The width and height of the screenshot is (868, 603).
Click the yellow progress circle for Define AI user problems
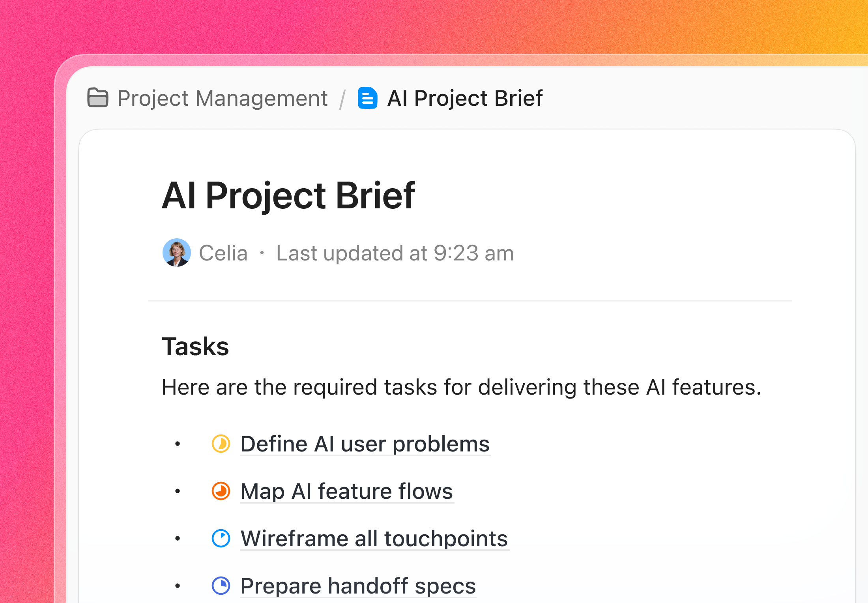[221, 444]
